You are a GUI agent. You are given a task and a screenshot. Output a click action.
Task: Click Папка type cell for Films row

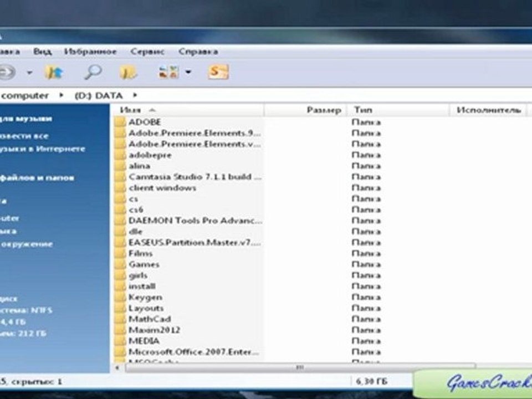point(366,253)
